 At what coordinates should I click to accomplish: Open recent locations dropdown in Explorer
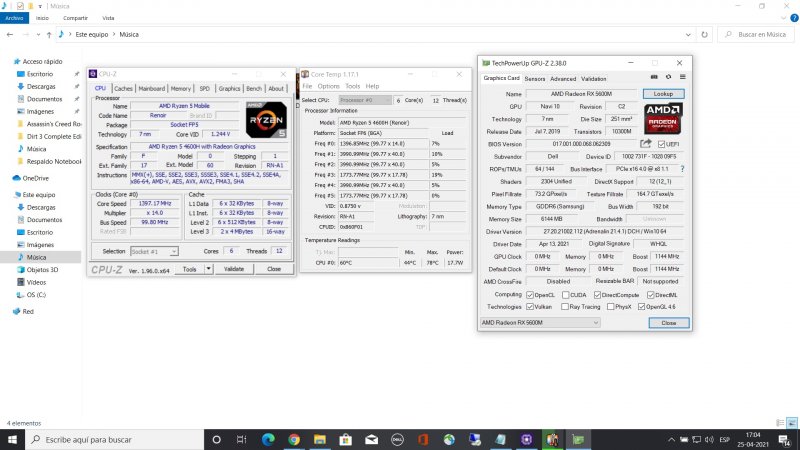tap(38, 35)
